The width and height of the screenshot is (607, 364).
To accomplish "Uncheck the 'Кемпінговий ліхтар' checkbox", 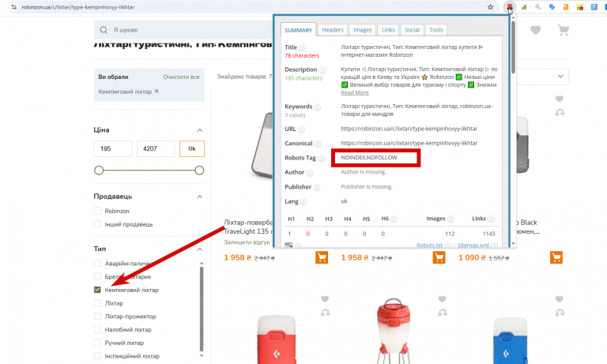I will pyautogui.click(x=97, y=290).
